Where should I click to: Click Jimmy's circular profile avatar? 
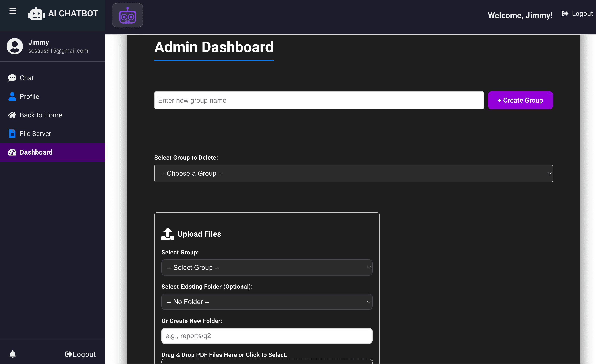click(14, 46)
